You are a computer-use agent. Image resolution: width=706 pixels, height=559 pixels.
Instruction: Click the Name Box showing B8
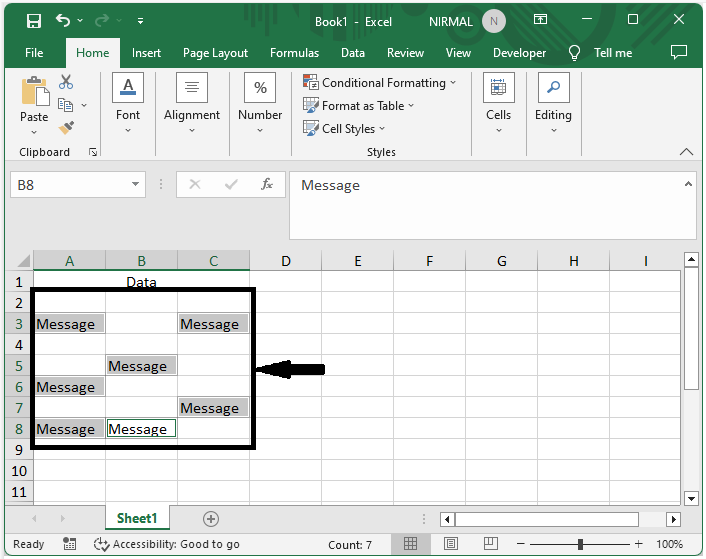(70, 185)
